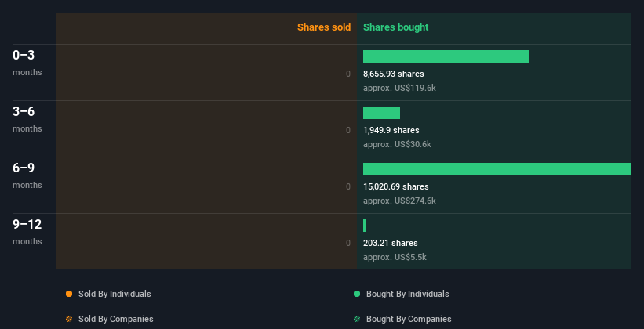The image size is (644, 329).
Task: Click the striped Sold By Companies legend icon
Action: (69, 319)
